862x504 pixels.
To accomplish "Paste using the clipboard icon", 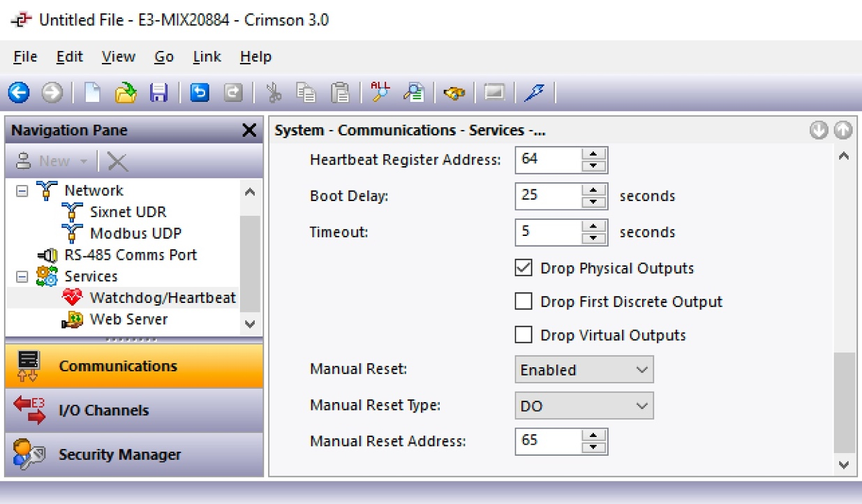I will (340, 92).
